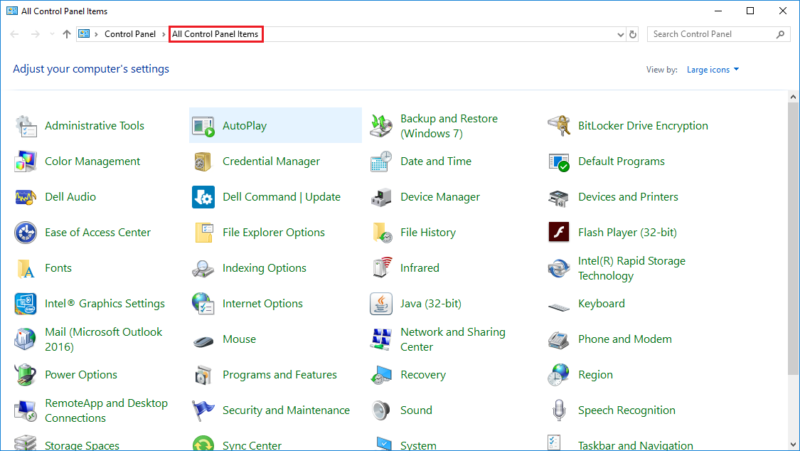Click the Recovery icon
The height and width of the screenshot is (451, 800).
tap(381, 375)
